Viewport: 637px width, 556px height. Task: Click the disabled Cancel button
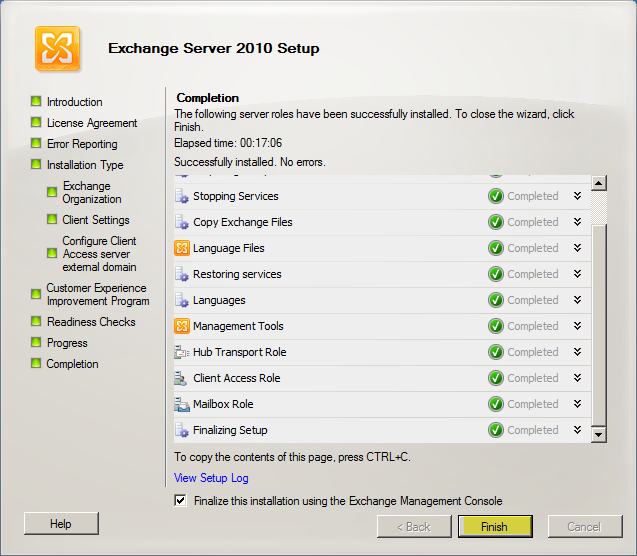(x=585, y=527)
